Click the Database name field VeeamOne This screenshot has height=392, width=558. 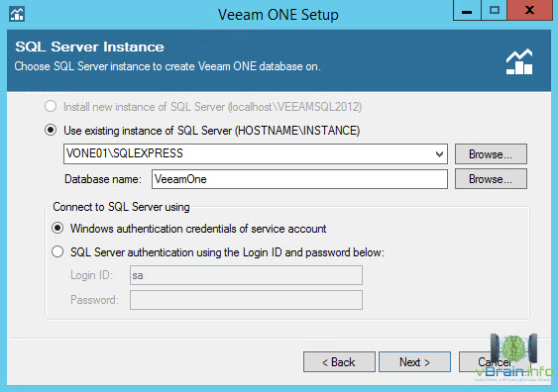pos(299,179)
